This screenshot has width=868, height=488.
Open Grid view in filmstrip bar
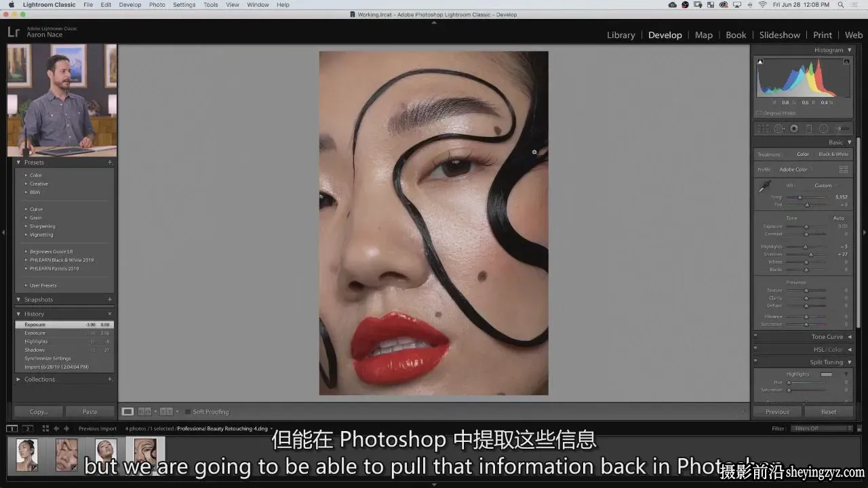coord(45,428)
